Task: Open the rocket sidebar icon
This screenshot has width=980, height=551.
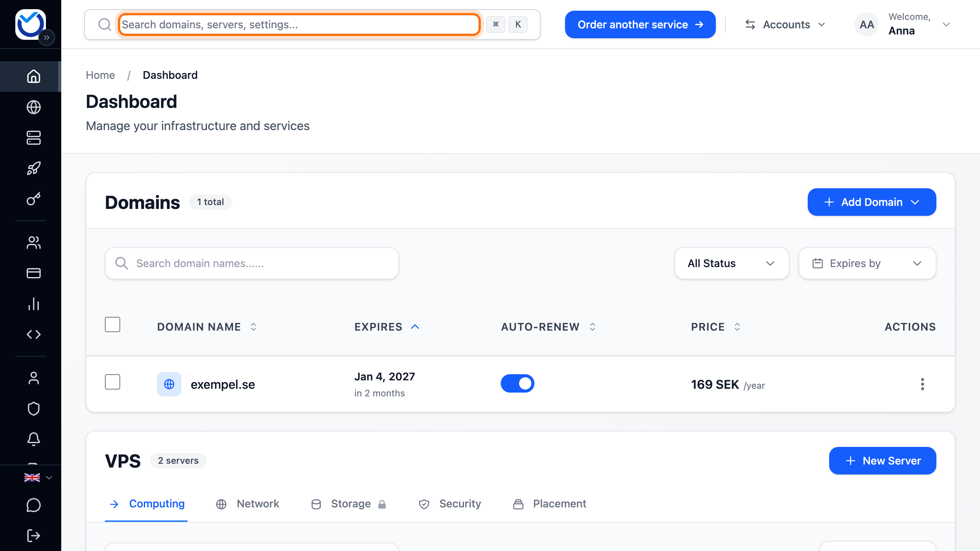Action: pos(34,168)
